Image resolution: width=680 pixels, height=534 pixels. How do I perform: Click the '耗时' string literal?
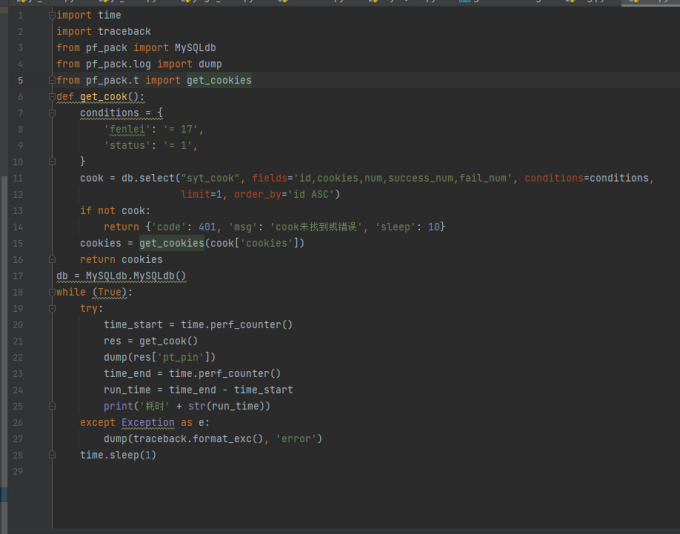[x=155, y=406]
